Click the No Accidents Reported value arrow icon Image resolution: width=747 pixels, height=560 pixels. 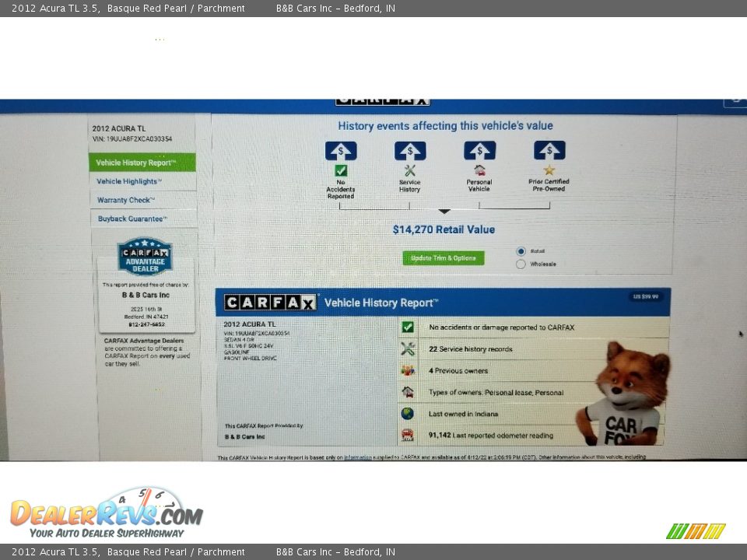point(341,151)
